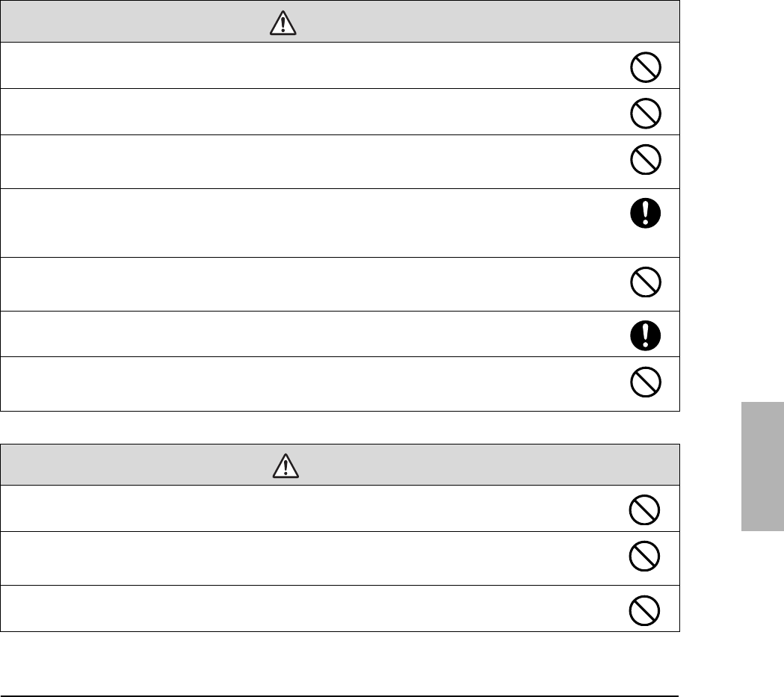Click the prohibition icon in the lower table's first row

point(645,510)
